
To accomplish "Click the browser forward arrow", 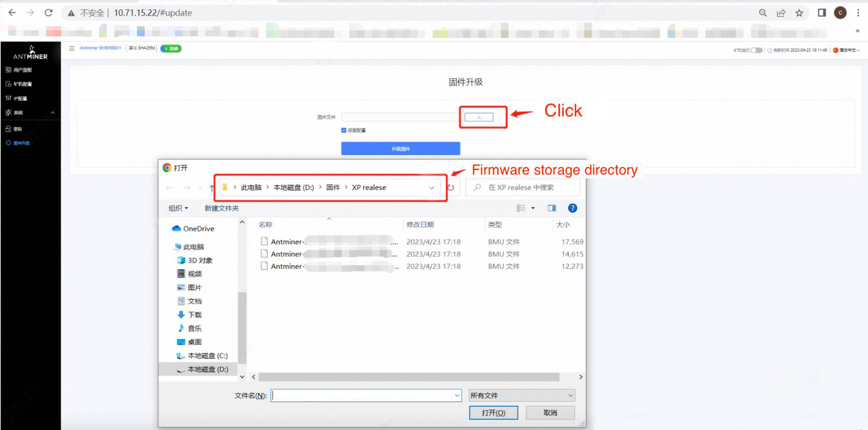I will [30, 13].
